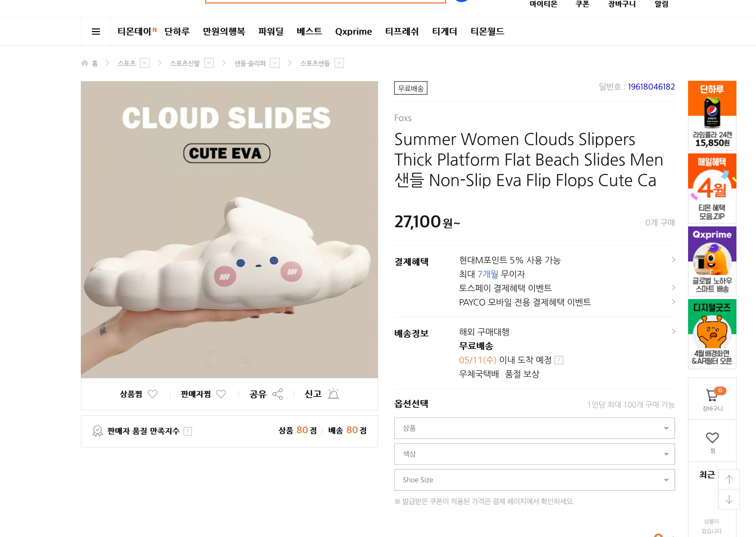Click the home breadcrumb icon
The width and height of the screenshot is (756, 537).
pyautogui.click(x=85, y=63)
